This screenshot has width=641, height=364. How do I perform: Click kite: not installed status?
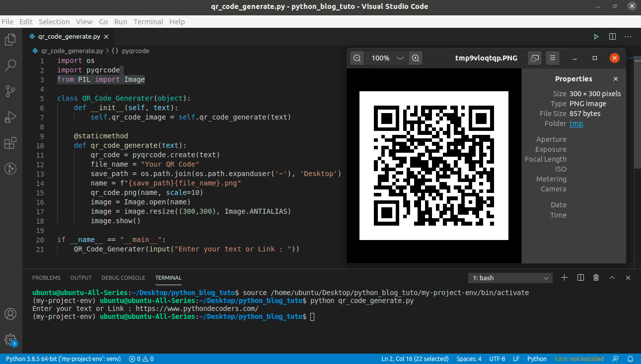579,359
